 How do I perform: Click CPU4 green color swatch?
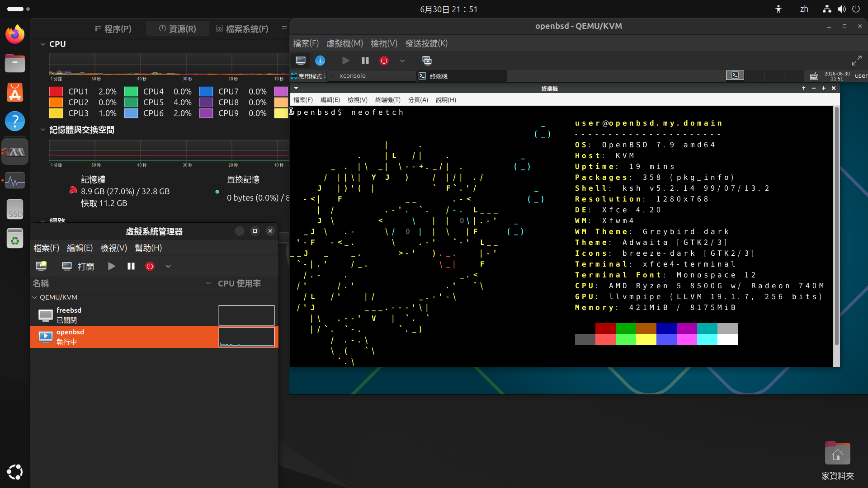coord(131,92)
